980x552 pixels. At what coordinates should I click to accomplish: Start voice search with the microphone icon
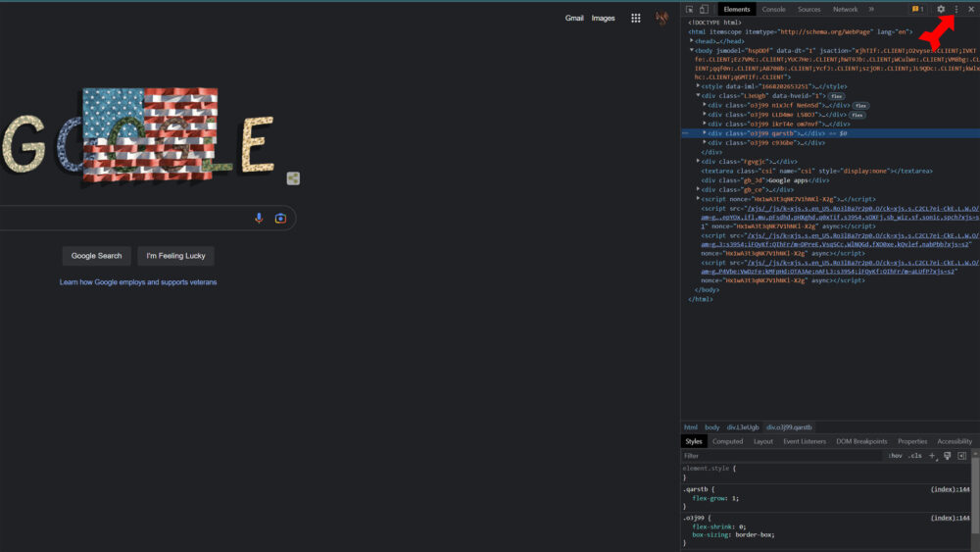tap(259, 218)
